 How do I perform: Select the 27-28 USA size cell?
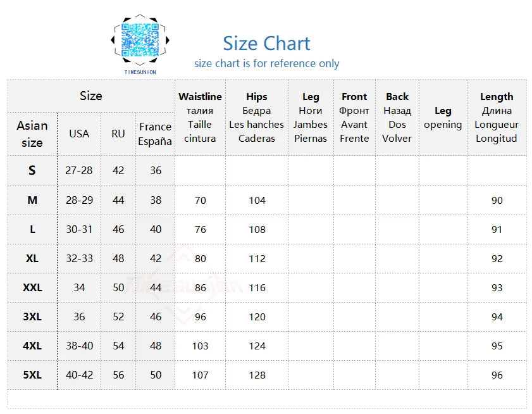coord(79,170)
